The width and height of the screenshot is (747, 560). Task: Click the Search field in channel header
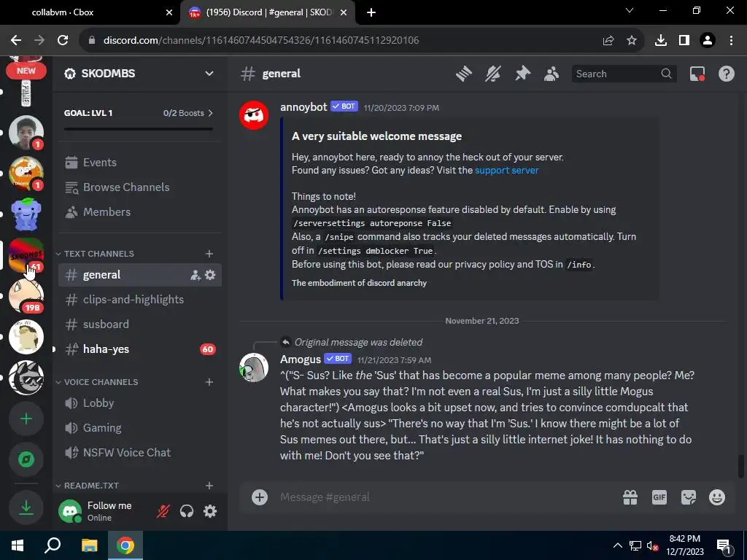[623, 74]
